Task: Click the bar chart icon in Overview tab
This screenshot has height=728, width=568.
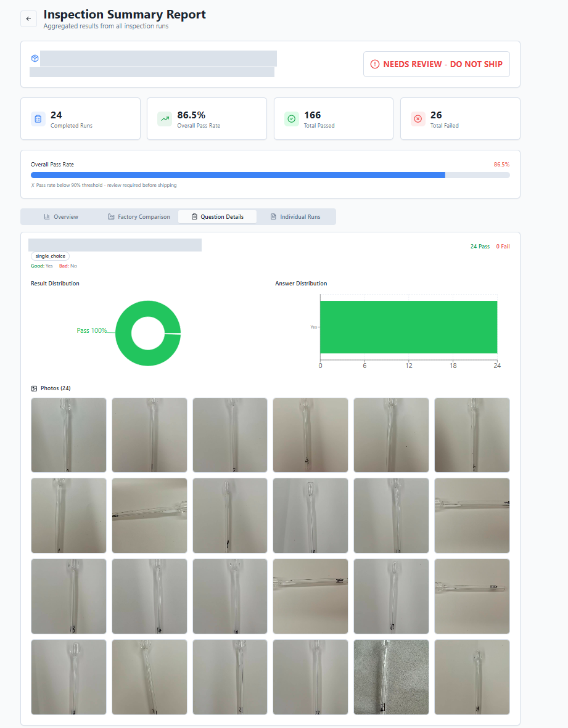Action: pyautogui.click(x=47, y=217)
